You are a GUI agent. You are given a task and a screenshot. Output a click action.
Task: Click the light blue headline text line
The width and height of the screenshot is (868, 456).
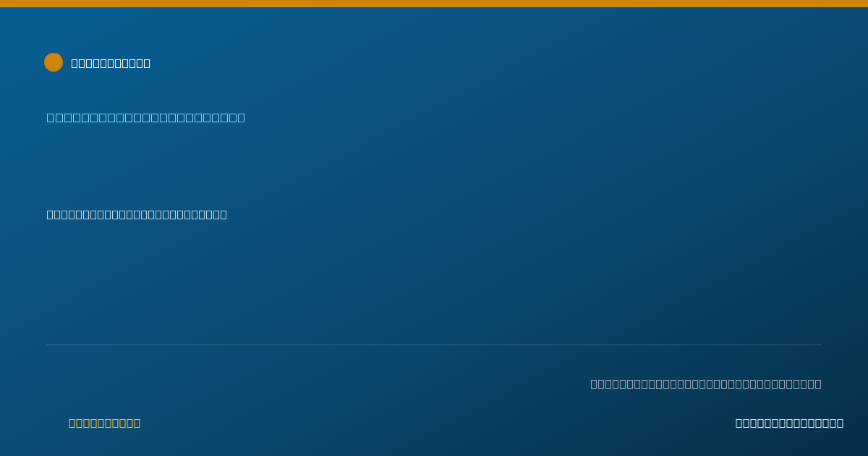[146, 117]
